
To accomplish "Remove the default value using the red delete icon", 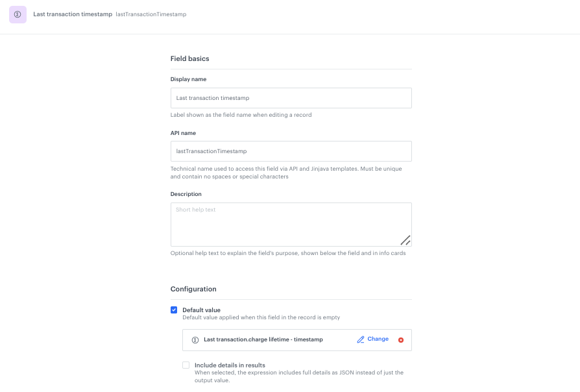I will (x=401, y=339).
